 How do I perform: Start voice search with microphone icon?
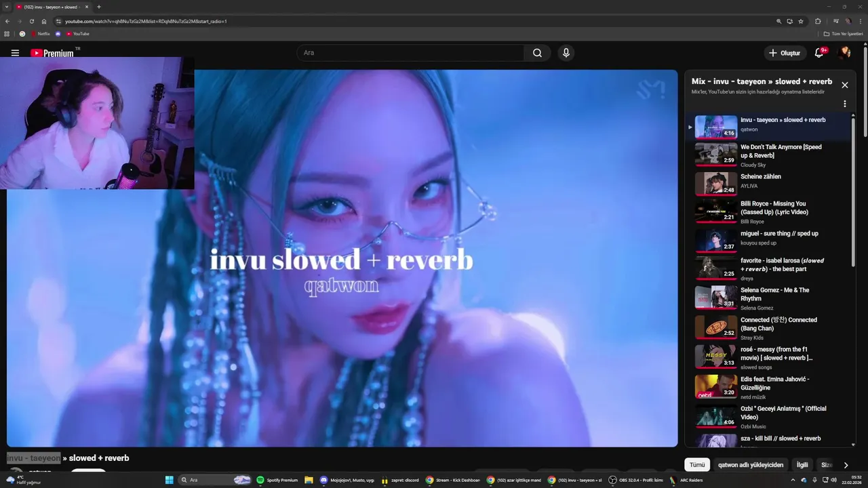click(x=566, y=53)
